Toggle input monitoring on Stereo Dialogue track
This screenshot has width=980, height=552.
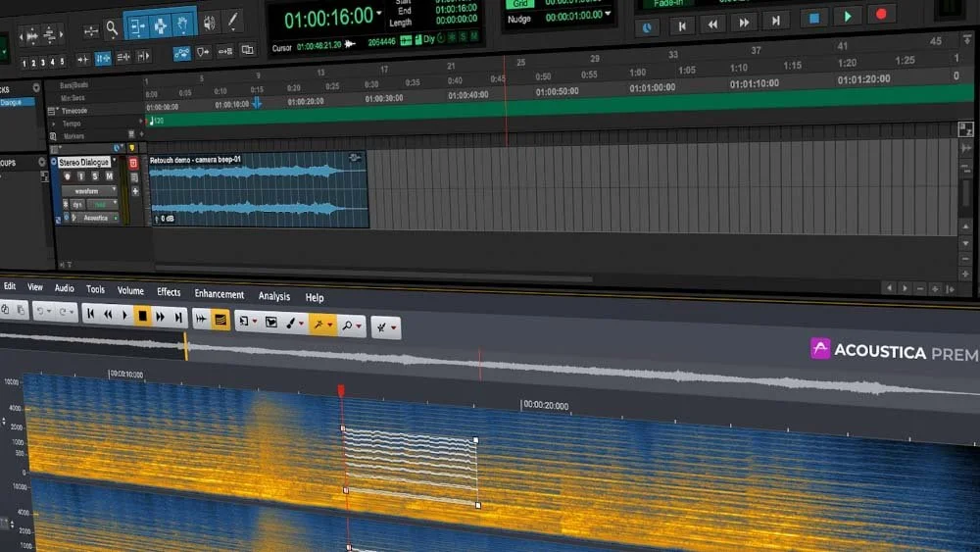pyautogui.click(x=80, y=176)
